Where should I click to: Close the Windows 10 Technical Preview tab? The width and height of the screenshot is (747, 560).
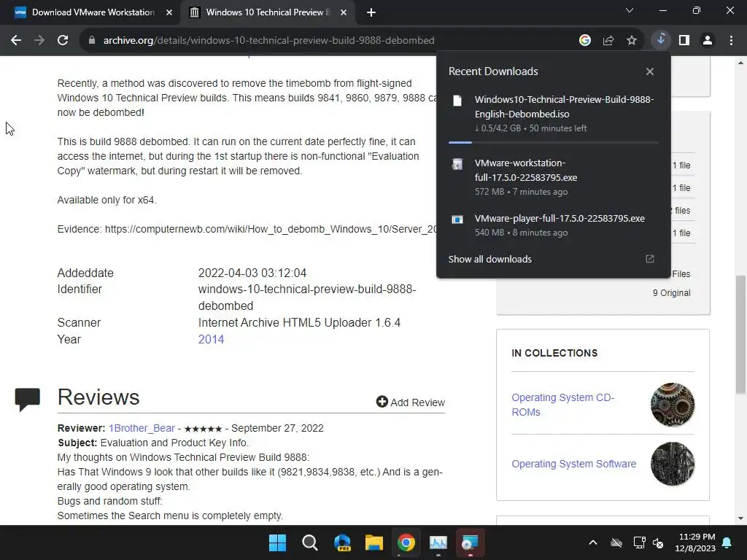(x=344, y=12)
